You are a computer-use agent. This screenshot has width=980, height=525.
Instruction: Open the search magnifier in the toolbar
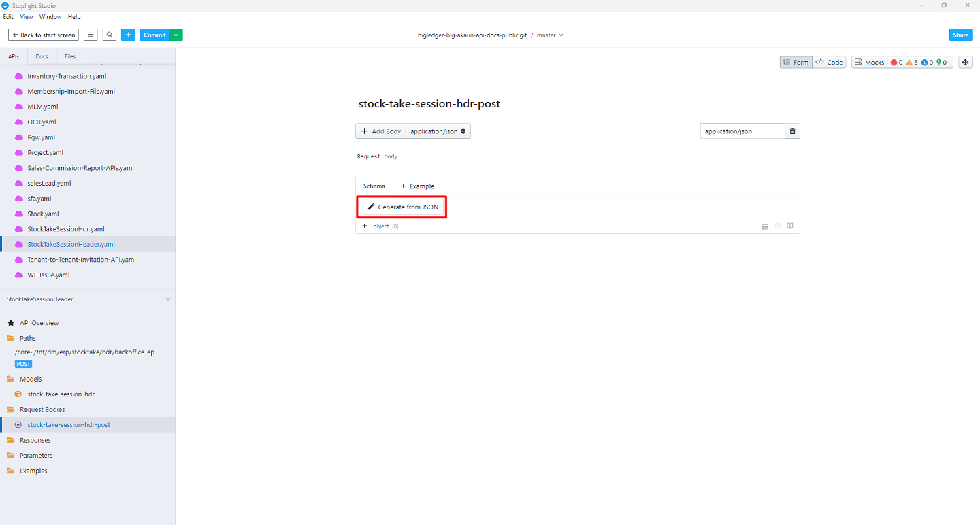click(110, 35)
